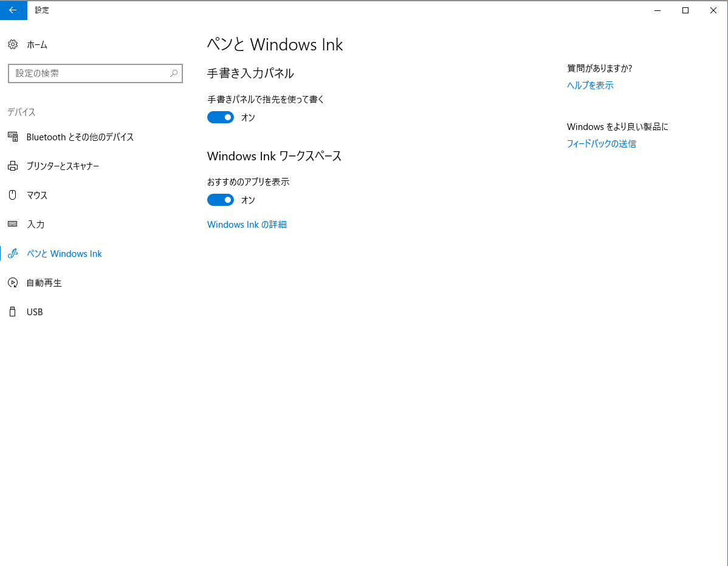Click the pen icon in sidebar
Screen dimensions: 728x566
pyautogui.click(x=13, y=254)
